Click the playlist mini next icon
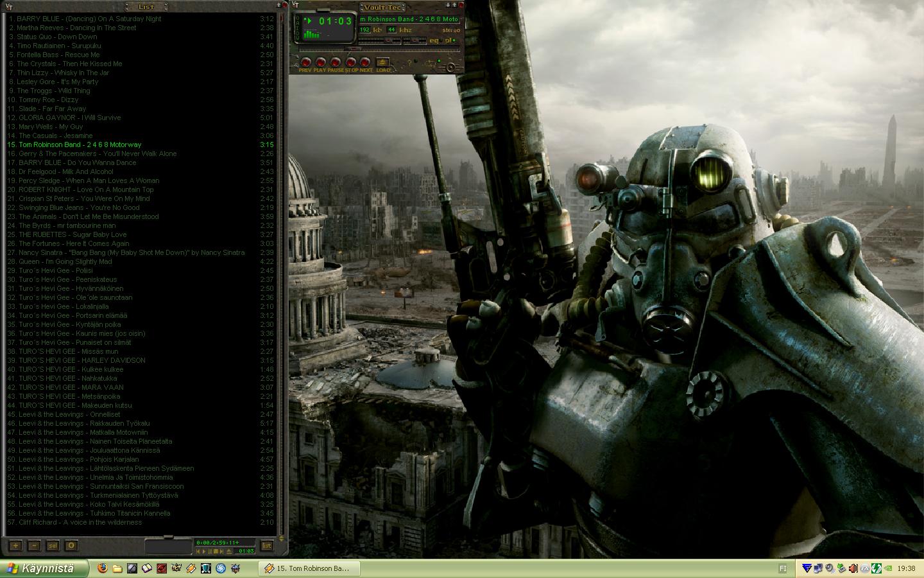The image size is (924, 578). 221,552
